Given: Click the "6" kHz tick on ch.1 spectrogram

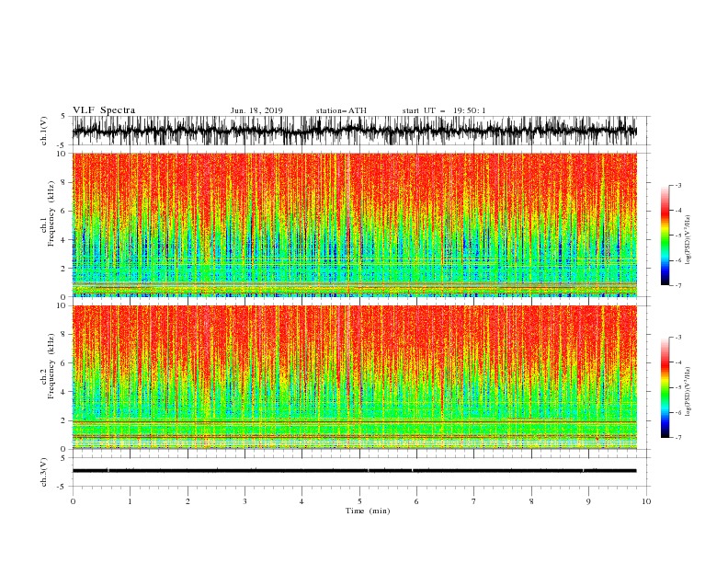Looking at the screenshot, I should 63,211.
